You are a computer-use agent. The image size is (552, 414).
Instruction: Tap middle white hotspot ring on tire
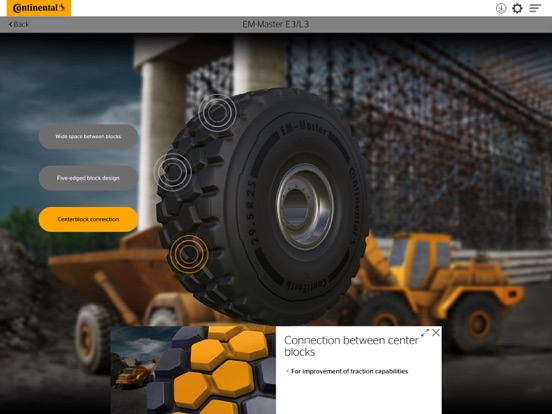pos(172,172)
